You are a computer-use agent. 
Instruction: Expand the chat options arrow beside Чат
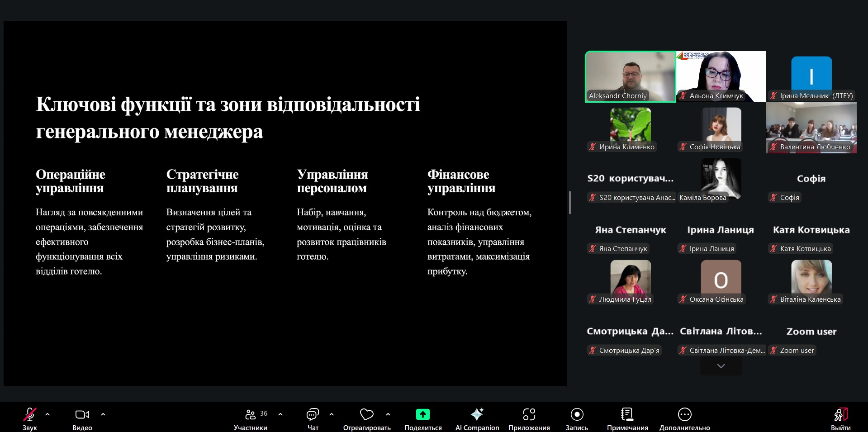(x=332, y=414)
